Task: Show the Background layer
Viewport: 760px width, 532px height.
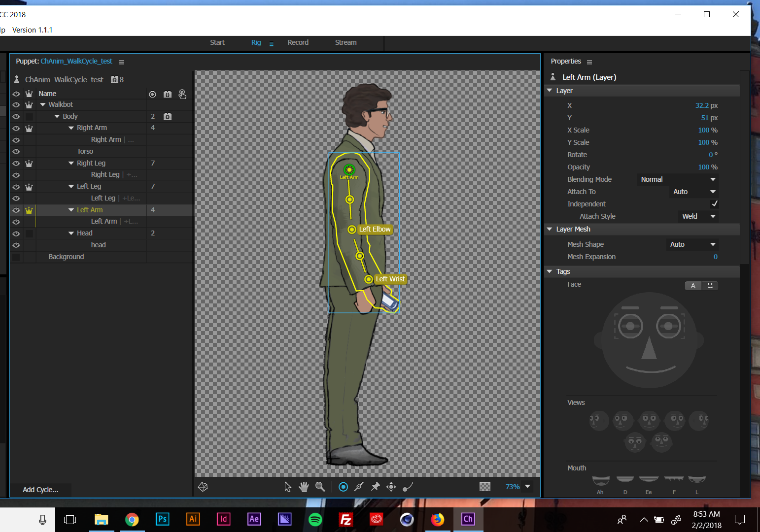Action: point(16,257)
